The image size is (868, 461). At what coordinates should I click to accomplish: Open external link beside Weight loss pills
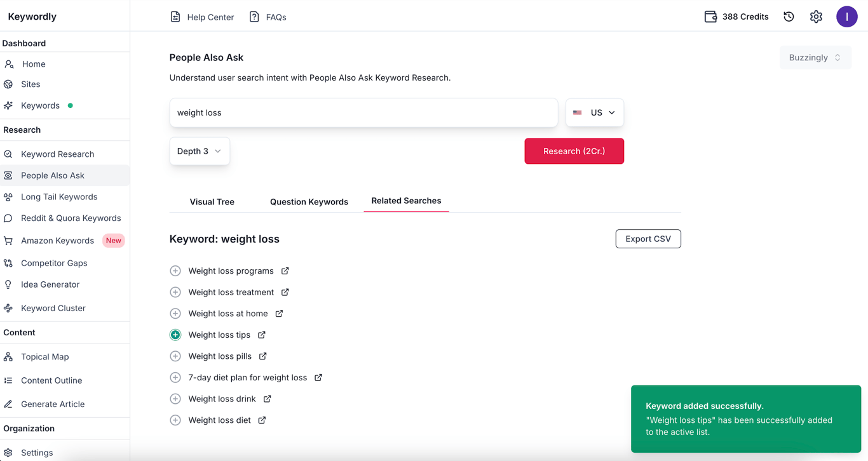click(263, 356)
